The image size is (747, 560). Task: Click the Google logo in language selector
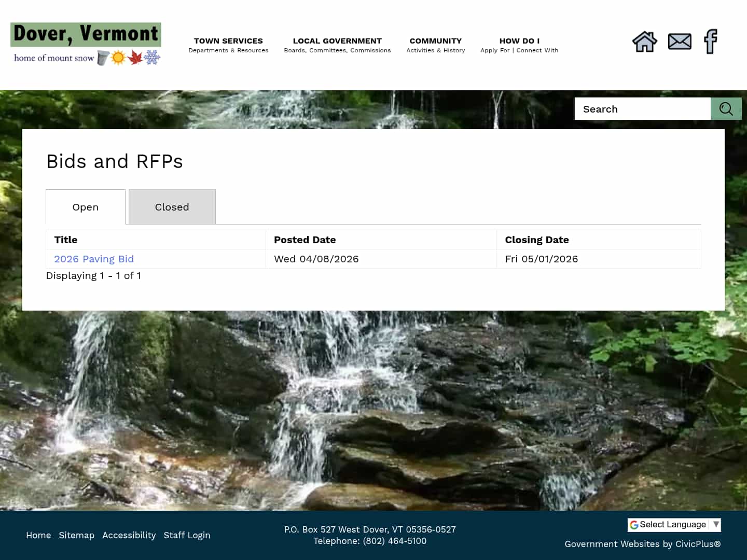coord(634,525)
